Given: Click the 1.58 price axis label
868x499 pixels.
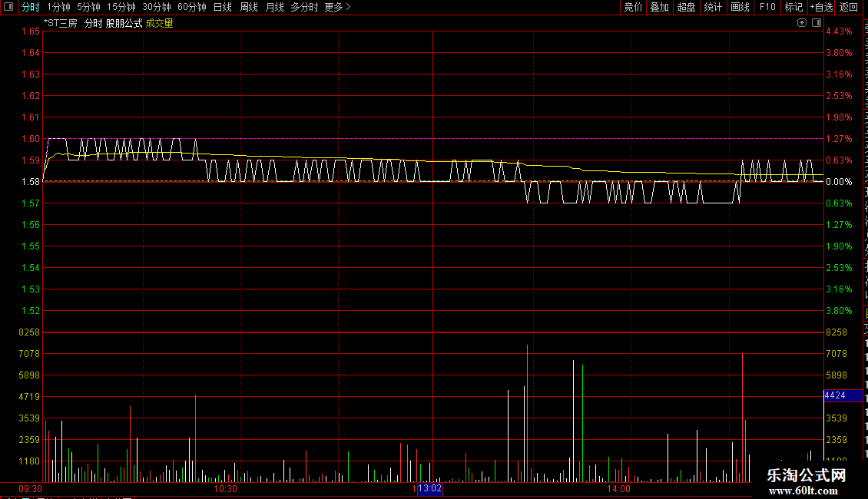Looking at the screenshot, I should click(x=31, y=182).
